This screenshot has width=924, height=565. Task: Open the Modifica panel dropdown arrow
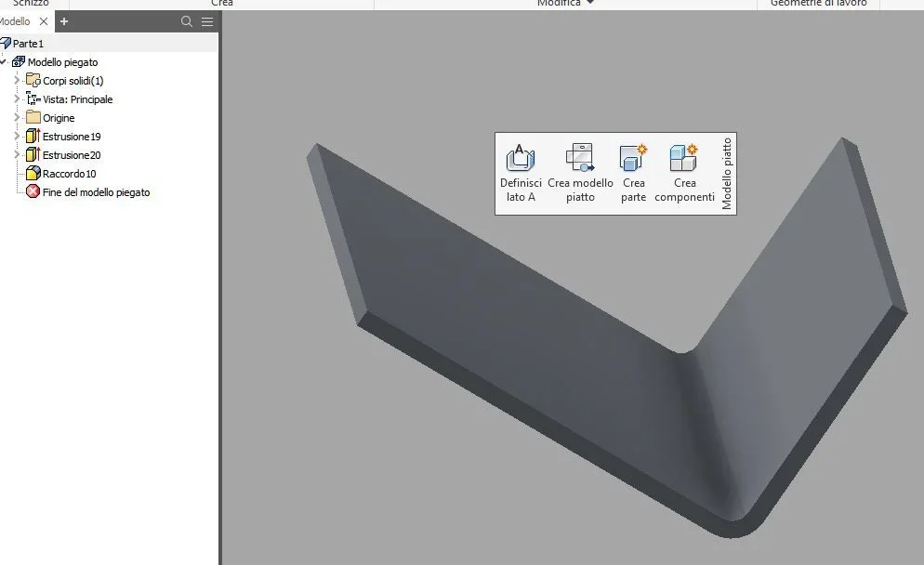click(x=590, y=3)
